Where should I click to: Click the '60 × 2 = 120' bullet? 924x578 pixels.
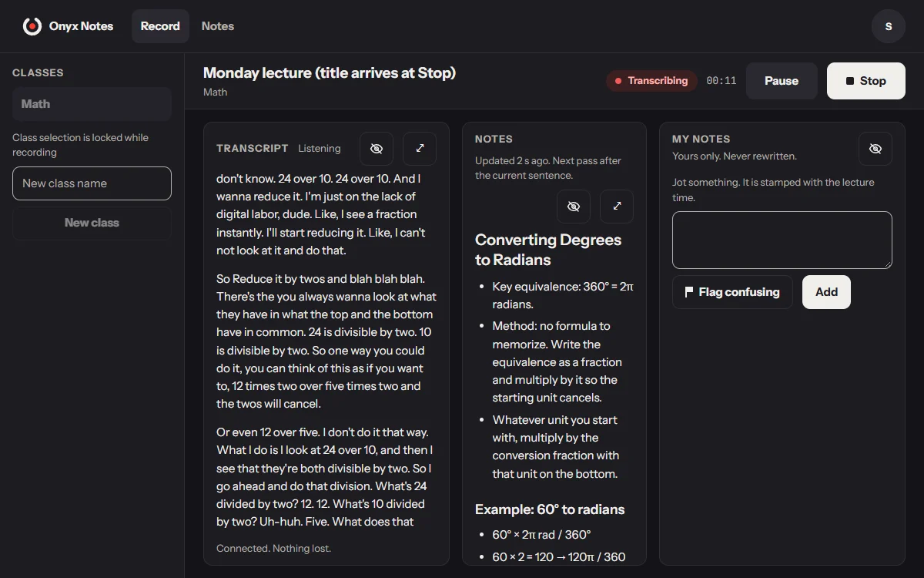click(x=559, y=557)
